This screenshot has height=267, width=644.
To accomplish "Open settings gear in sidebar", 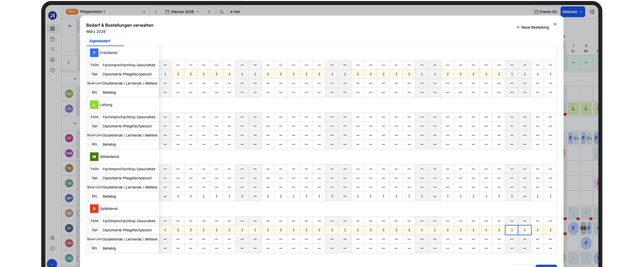I will [x=52, y=238].
